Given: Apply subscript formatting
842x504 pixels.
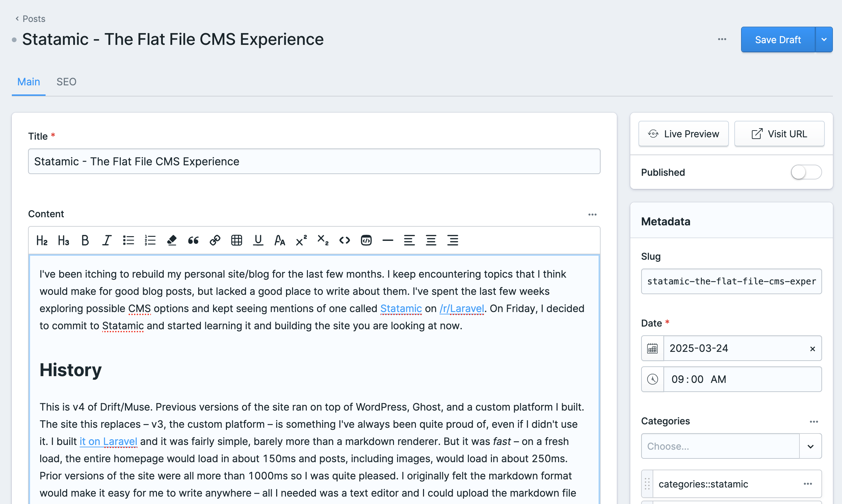Looking at the screenshot, I should click(323, 241).
